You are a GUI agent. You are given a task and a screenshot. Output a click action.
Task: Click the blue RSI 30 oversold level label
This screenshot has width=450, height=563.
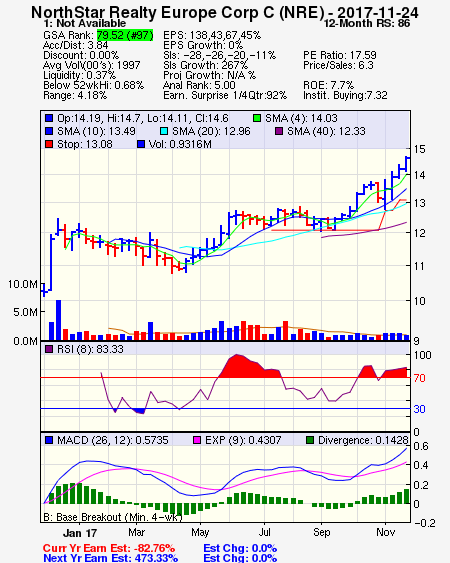419,409
